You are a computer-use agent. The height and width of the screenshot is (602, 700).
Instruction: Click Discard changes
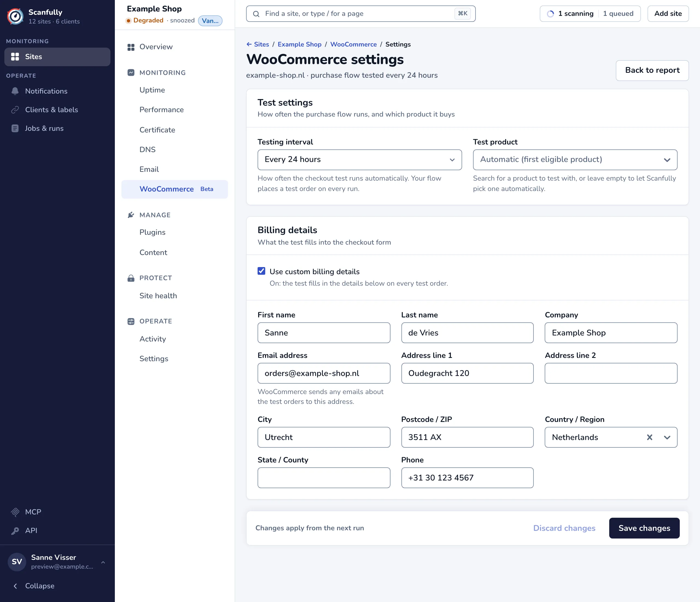pos(564,528)
